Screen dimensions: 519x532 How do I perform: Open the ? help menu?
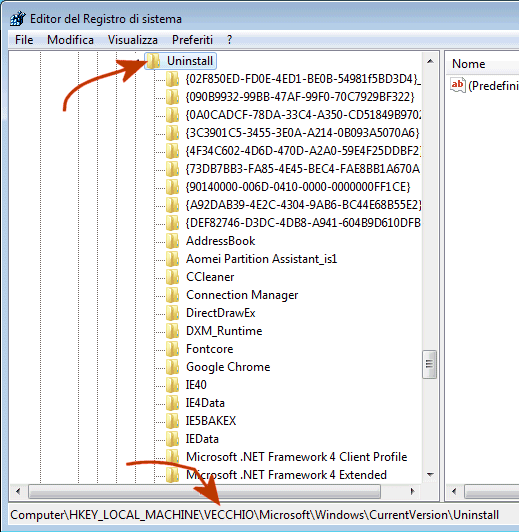click(230, 40)
